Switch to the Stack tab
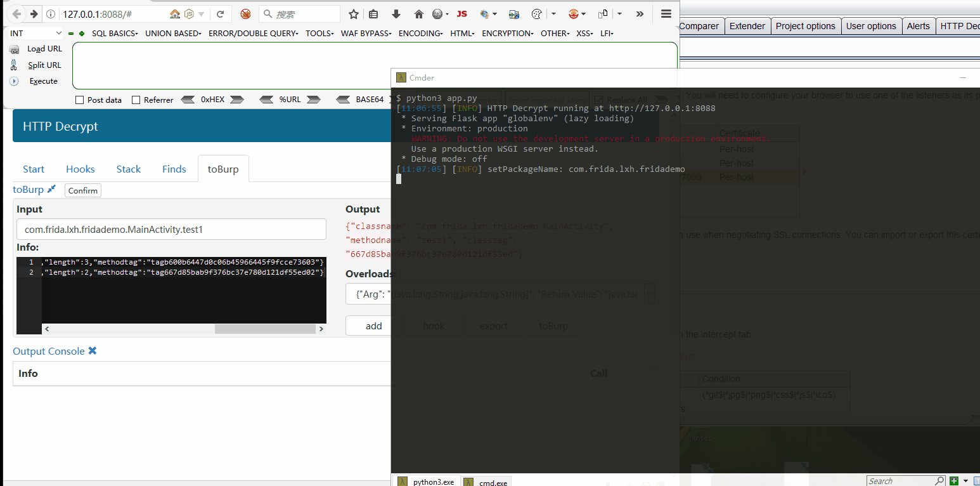The width and height of the screenshot is (980, 486). [129, 169]
